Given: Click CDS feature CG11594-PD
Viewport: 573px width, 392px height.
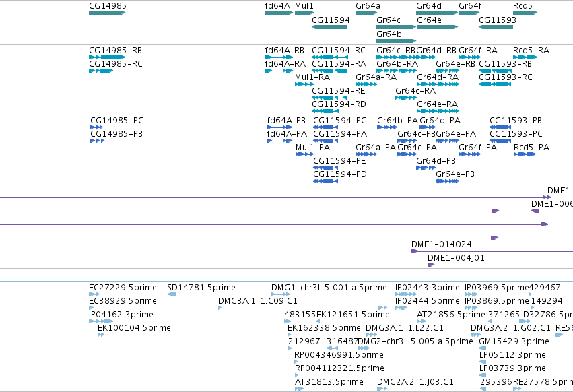Looking at the screenshot, I should coord(325,181).
